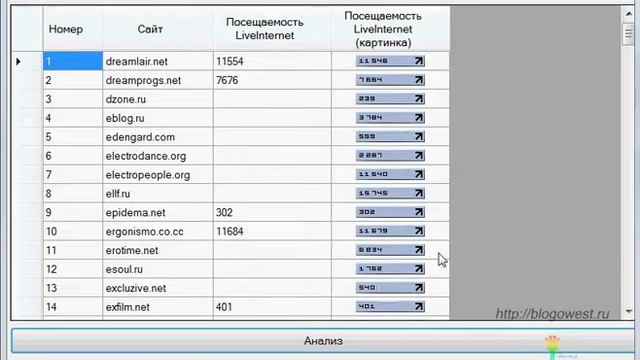Click the Анализ button
Viewport: 640px width, 360px height.
[x=323, y=341]
